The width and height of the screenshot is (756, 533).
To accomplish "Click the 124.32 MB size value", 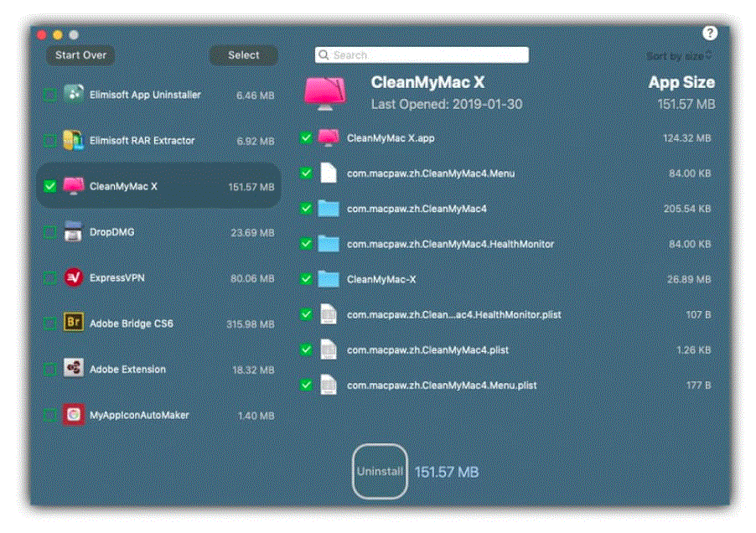I will (x=687, y=137).
